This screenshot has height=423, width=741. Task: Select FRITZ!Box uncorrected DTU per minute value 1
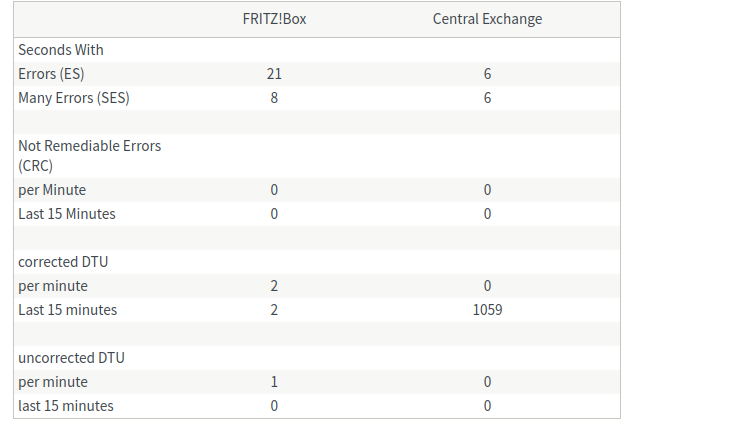pyautogui.click(x=274, y=382)
